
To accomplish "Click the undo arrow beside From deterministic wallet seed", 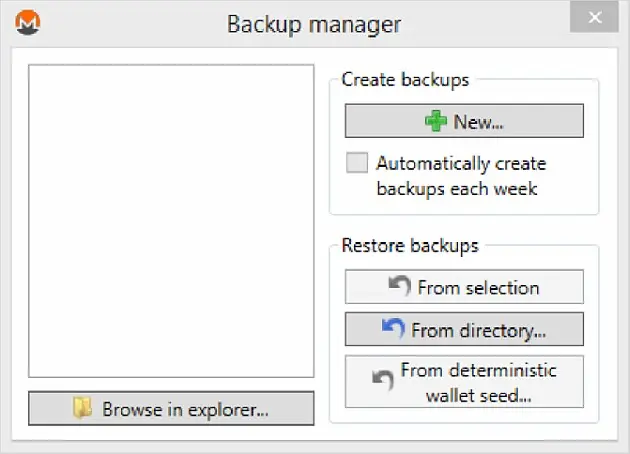I will pos(382,380).
